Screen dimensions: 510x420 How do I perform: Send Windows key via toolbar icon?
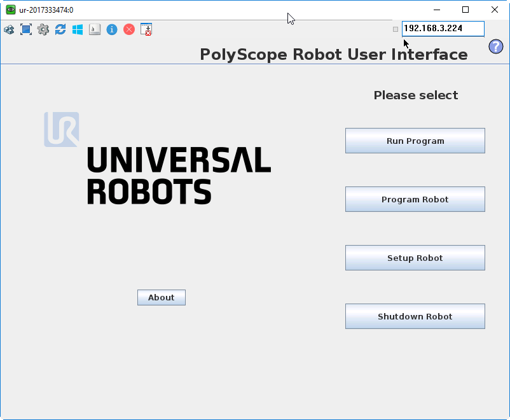tap(78, 30)
